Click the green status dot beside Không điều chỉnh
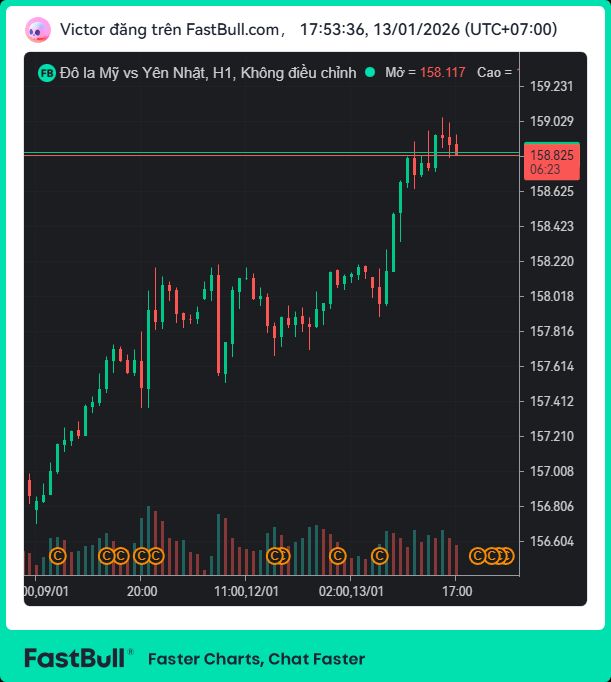 (x=370, y=73)
